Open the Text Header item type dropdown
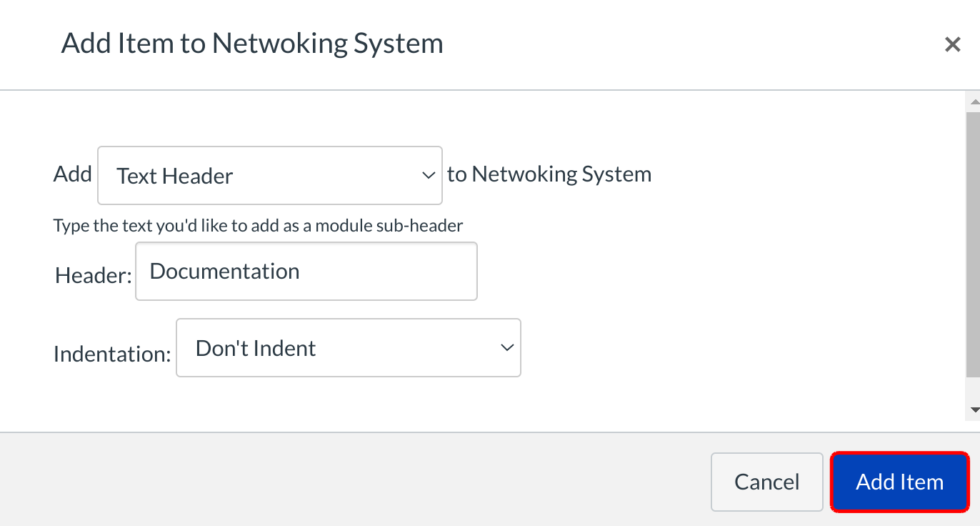Viewport: 980px width, 526px height. [269, 176]
